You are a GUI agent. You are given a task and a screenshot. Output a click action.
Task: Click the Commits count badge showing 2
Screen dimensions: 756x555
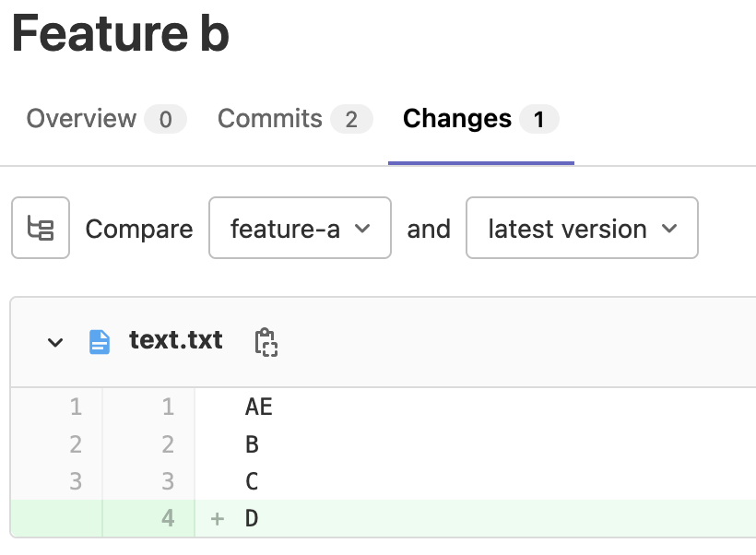coord(351,119)
